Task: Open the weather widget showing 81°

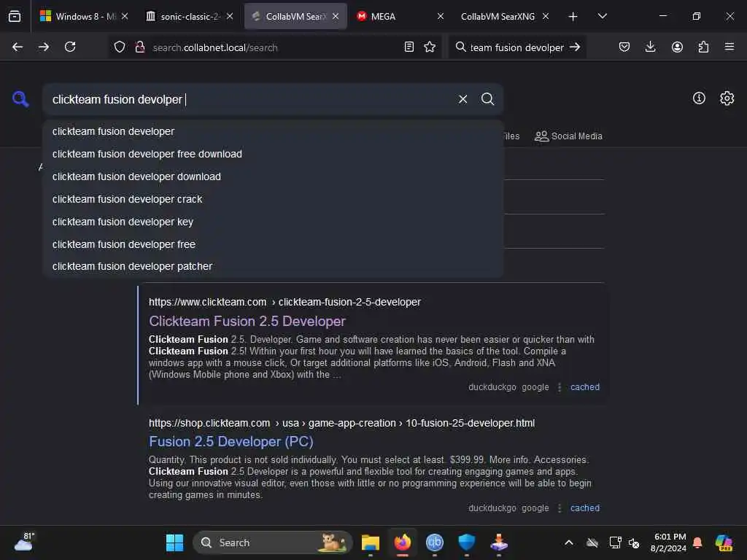Action: [x=24, y=542]
